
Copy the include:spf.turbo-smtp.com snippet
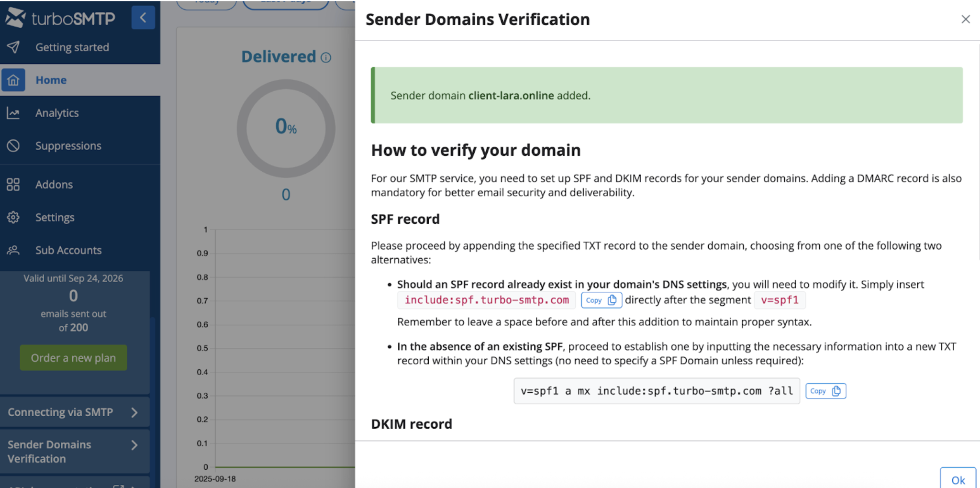601,300
